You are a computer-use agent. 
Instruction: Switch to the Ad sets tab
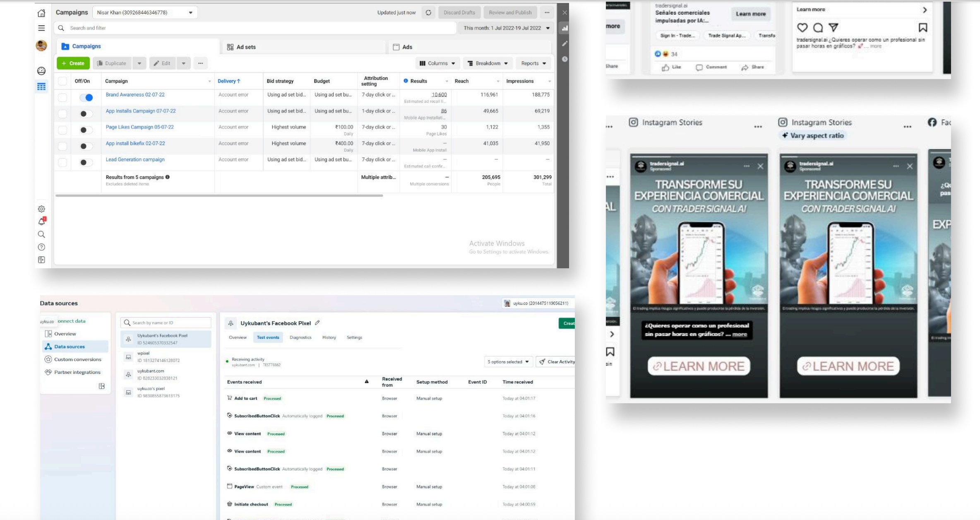(303, 47)
